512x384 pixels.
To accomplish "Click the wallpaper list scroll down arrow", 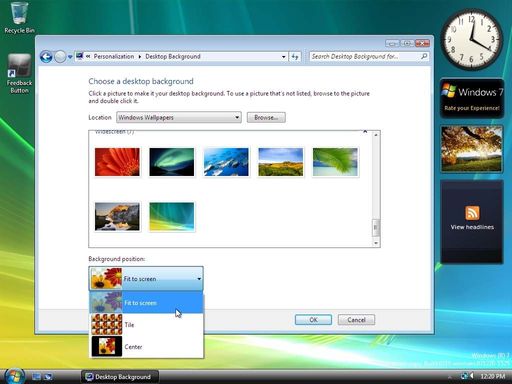I will coord(376,243).
